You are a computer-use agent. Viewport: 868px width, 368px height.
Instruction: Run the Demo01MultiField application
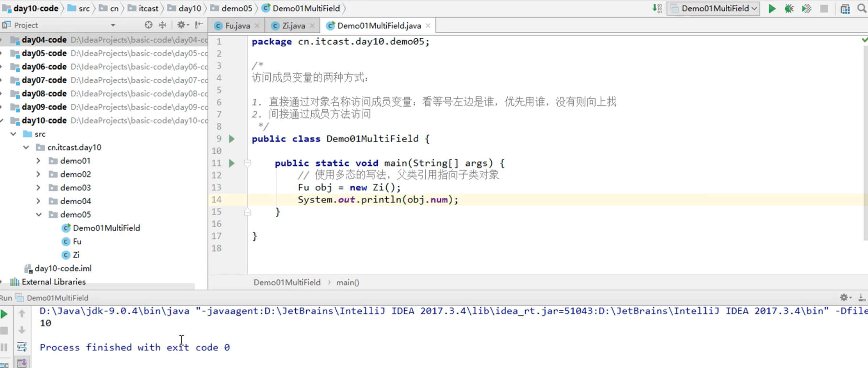(x=772, y=8)
